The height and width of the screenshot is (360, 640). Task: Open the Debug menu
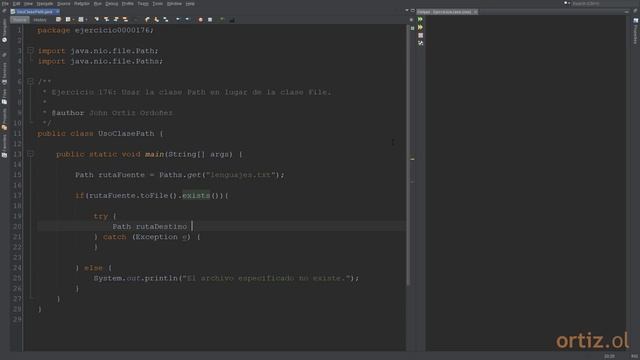tap(111, 4)
